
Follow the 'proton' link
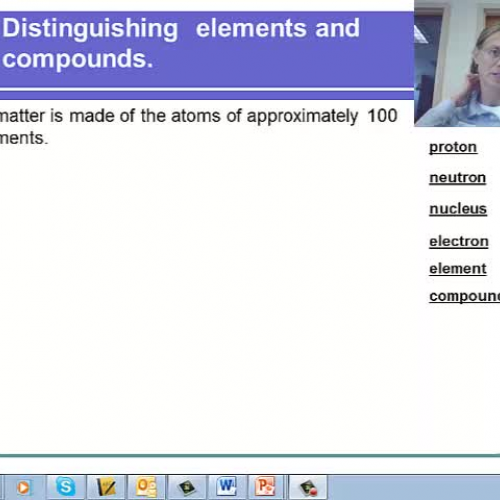[453, 147]
